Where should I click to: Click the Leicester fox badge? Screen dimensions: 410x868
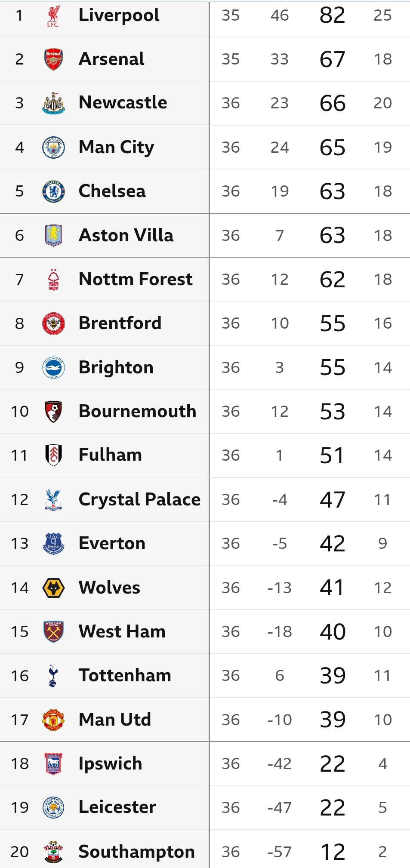53,808
